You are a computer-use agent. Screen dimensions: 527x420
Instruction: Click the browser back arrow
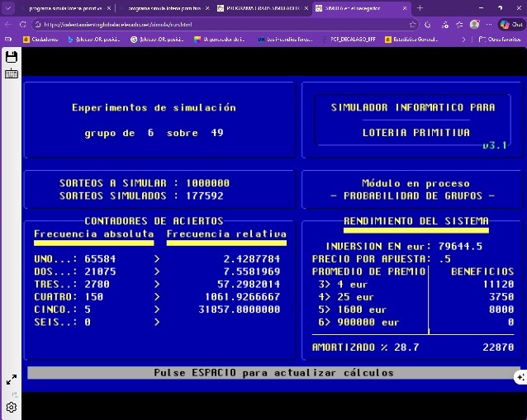click(x=9, y=24)
